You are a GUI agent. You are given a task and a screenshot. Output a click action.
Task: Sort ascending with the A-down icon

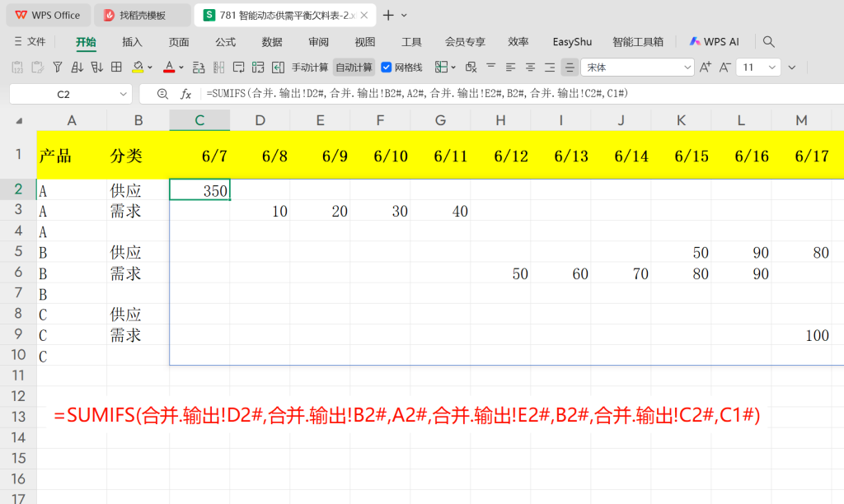77,68
